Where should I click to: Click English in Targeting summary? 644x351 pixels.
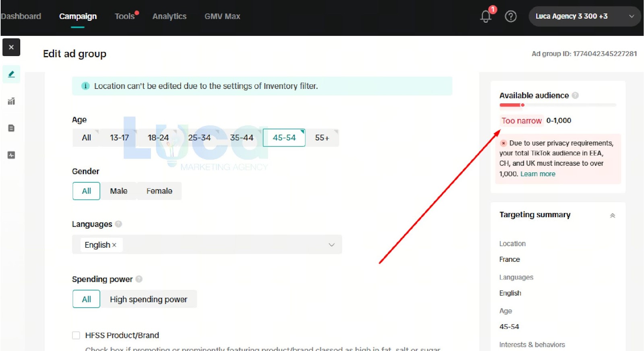(510, 293)
